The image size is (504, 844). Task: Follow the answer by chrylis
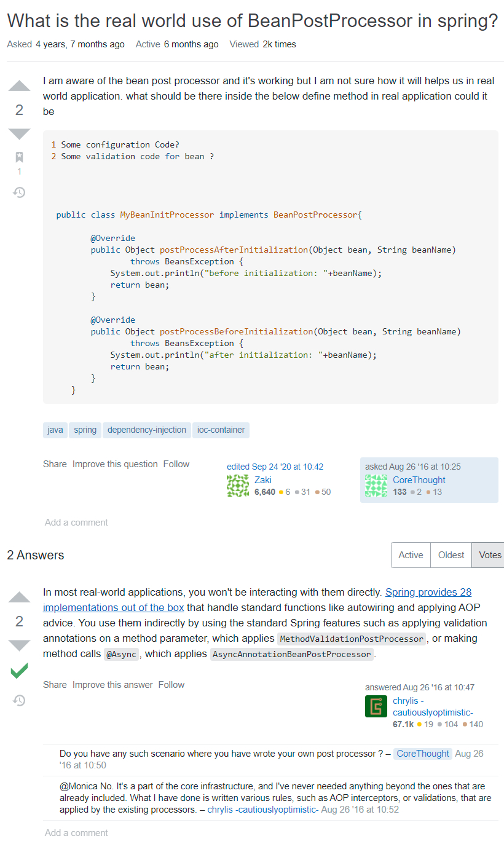click(x=171, y=685)
